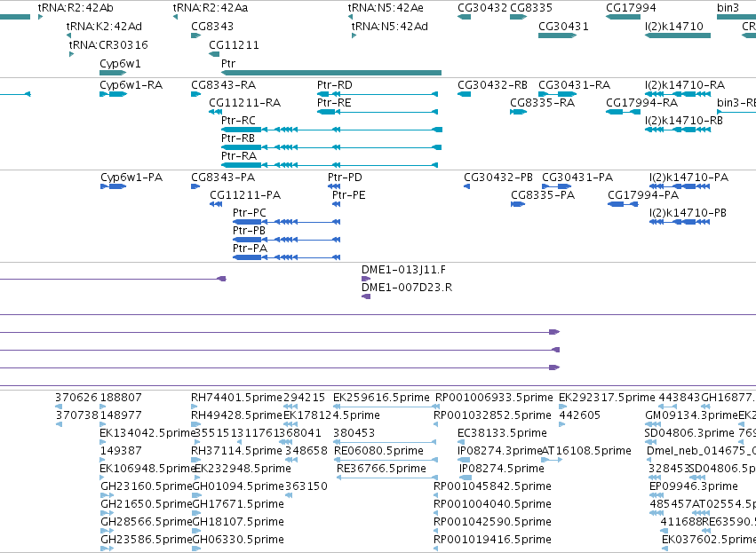Click the tRNA:N5:42Ad gene label
The image size is (756, 553).
pyautogui.click(x=390, y=27)
